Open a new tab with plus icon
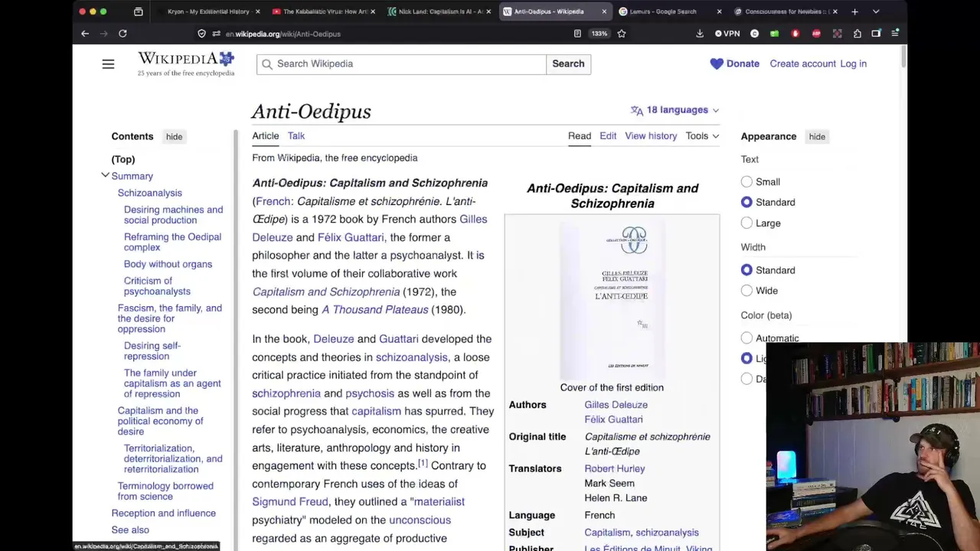The width and height of the screenshot is (980, 551). click(854, 11)
